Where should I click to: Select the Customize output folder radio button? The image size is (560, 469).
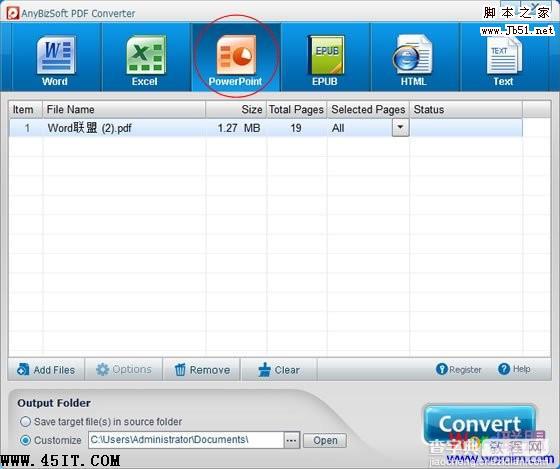pos(25,440)
